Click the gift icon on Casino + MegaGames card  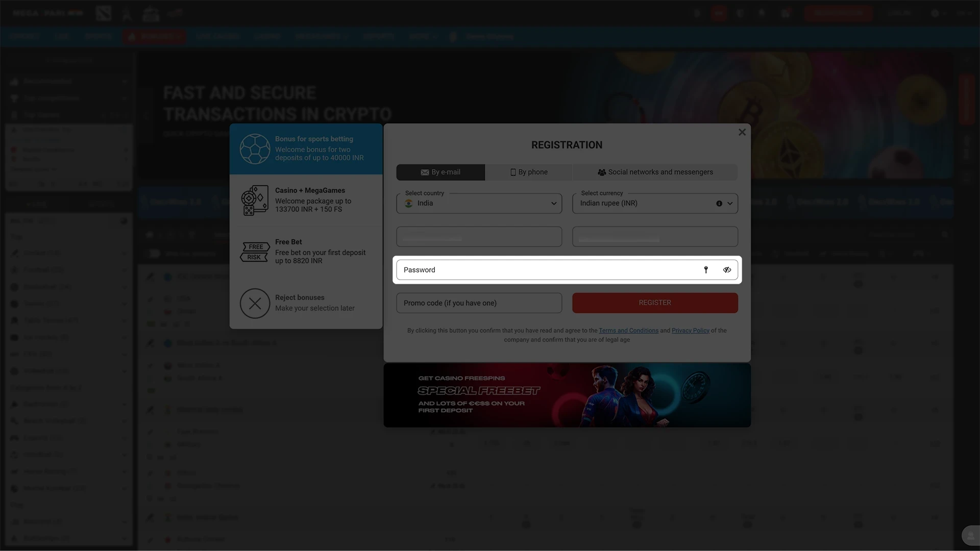pyautogui.click(x=254, y=199)
